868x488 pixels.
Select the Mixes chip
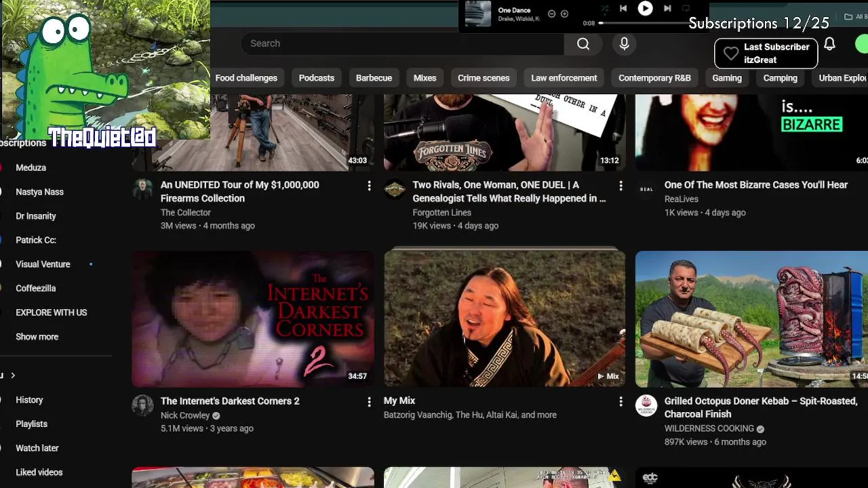425,78
